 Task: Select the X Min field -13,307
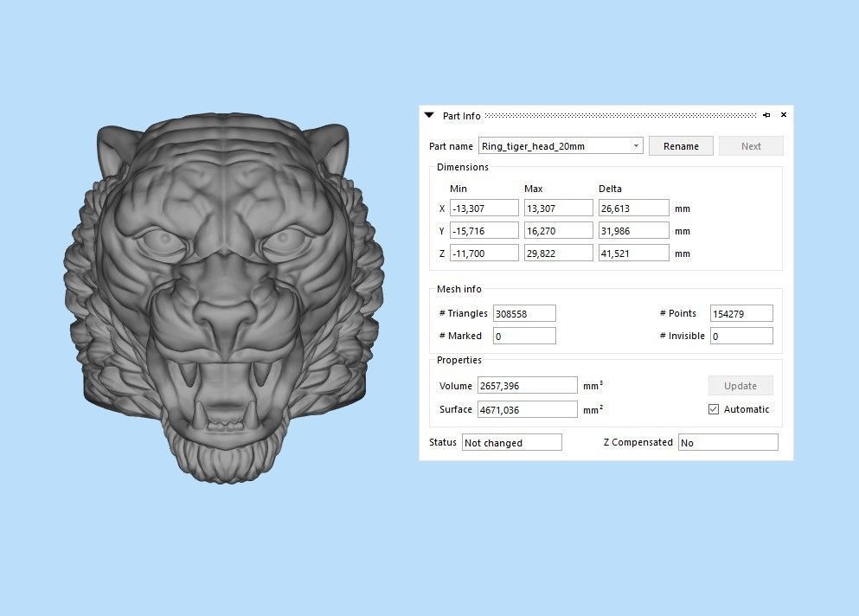pos(484,208)
